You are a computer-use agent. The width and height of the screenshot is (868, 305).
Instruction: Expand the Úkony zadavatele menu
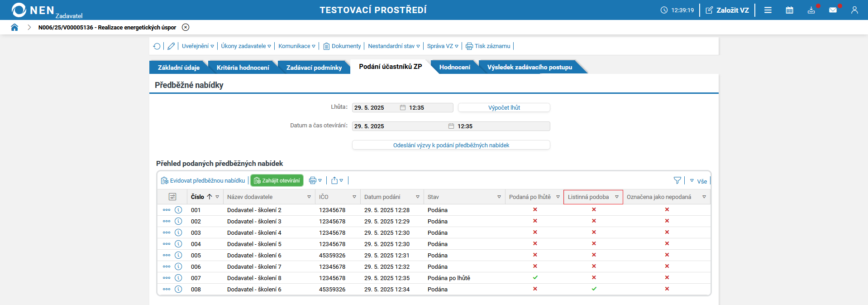(246, 46)
